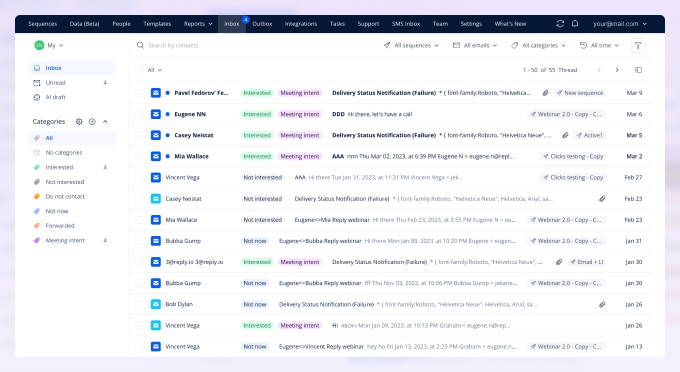Viewport: 680px width, 372px height.
Task: Click Not now tag on Bob Dylan row
Action: (x=255, y=304)
